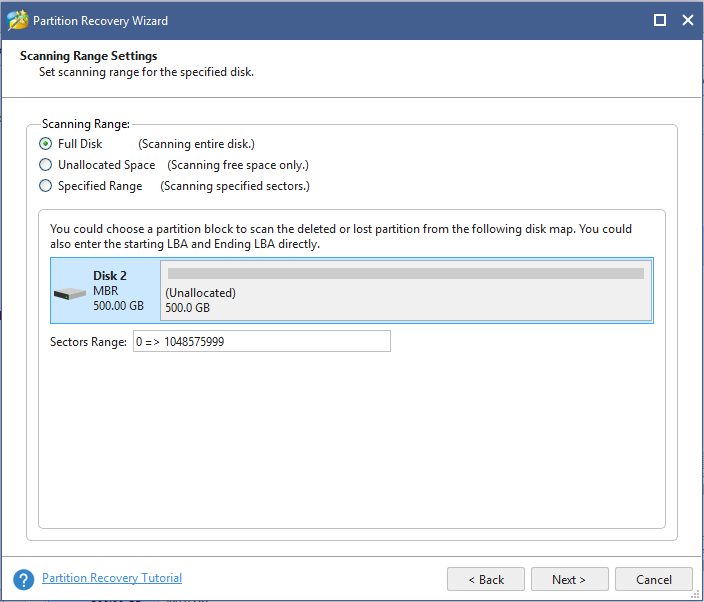The width and height of the screenshot is (704, 602).
Task: Maximize the Partition Recovery Wizard window
Action: coord(660,20)
